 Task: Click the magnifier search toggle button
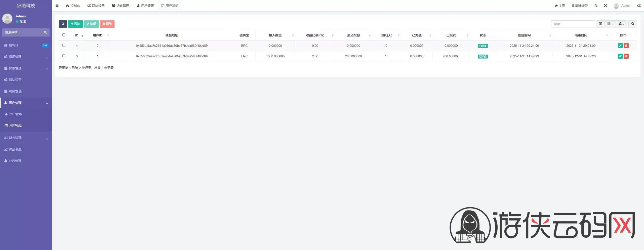click(633, 24)
